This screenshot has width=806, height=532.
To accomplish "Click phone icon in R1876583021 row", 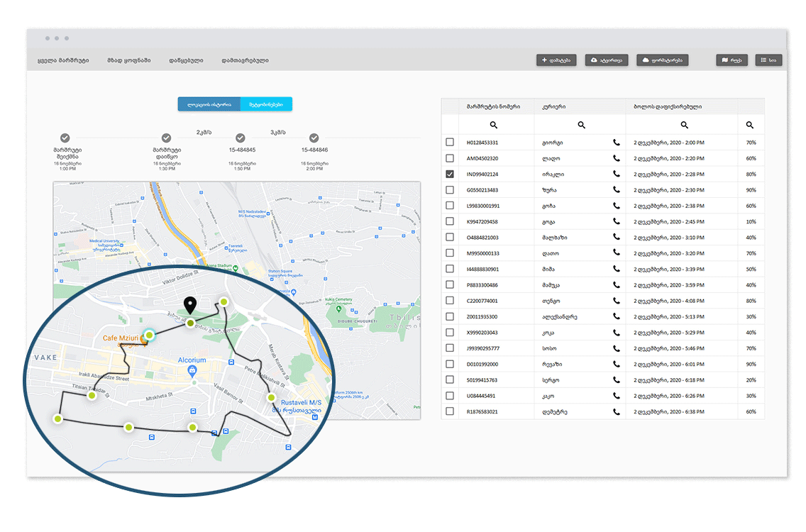I will 617,411.
